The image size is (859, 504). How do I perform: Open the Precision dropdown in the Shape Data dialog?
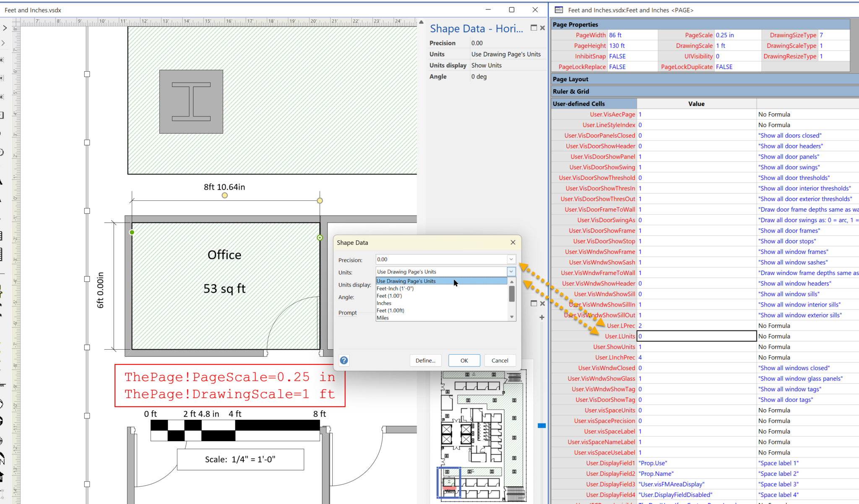511,259
